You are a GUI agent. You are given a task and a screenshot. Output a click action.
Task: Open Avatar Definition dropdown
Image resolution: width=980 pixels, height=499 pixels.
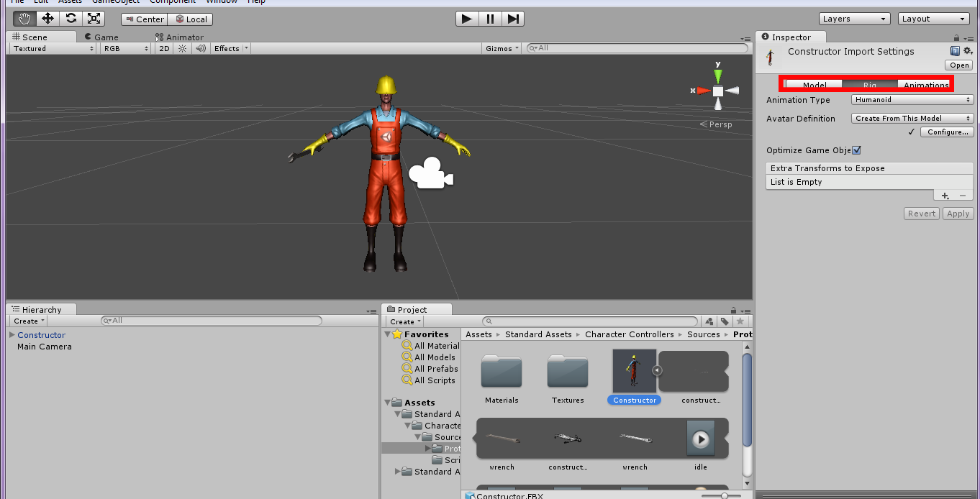[x=912, y=118]
